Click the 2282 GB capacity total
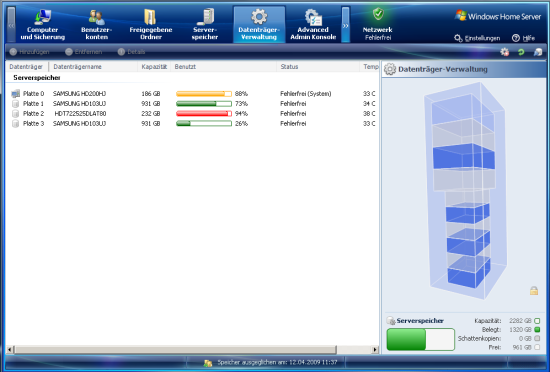 520,321
